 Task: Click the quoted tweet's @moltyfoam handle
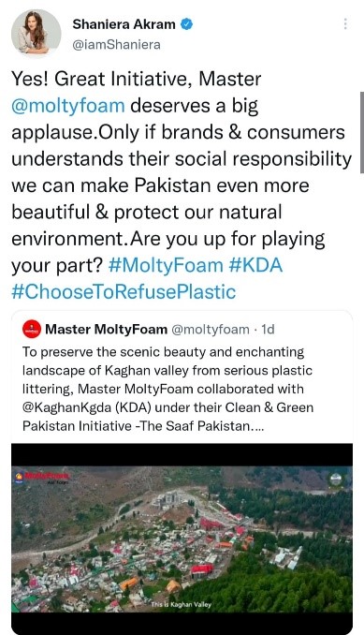coord(211,330)
